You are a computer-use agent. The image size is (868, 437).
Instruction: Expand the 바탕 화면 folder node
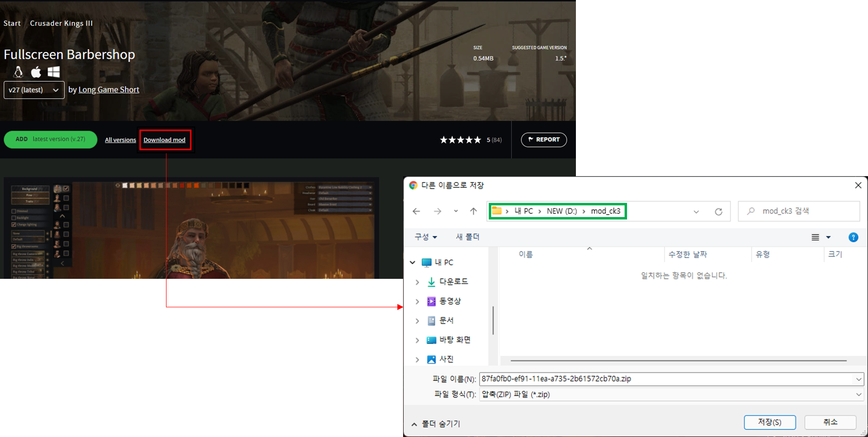click(417, 340)
